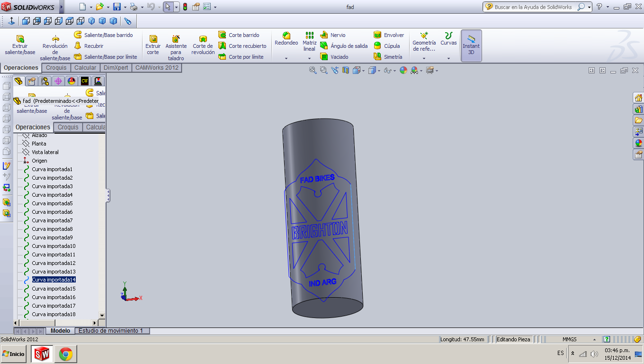
Task: Click Zoom to area icon
Action: click(323, 70)
